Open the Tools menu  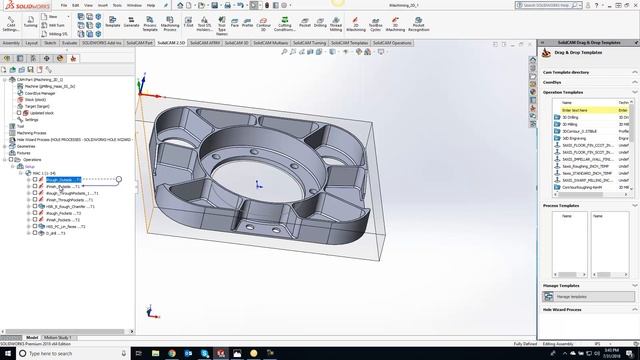tap(117, 5)
